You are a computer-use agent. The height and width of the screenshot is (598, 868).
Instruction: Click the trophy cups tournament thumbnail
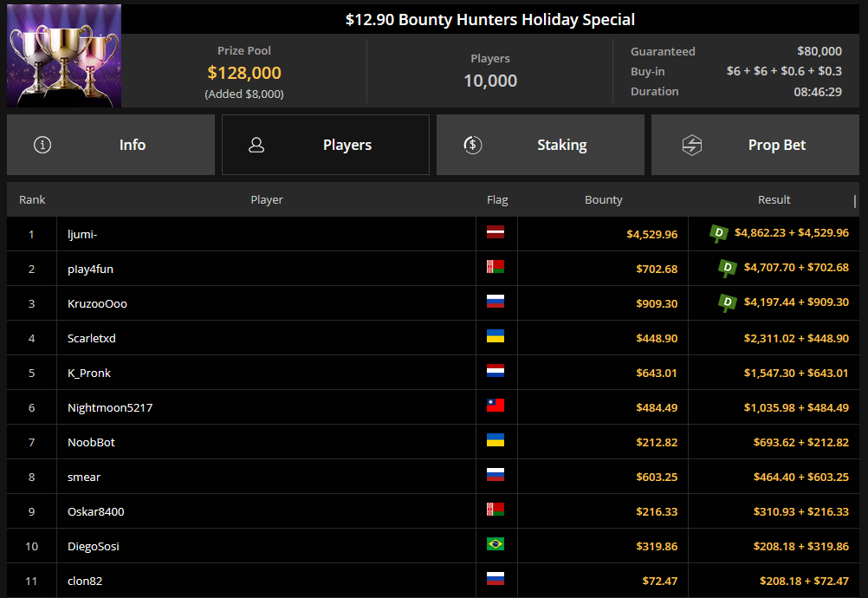coord(64,55)
